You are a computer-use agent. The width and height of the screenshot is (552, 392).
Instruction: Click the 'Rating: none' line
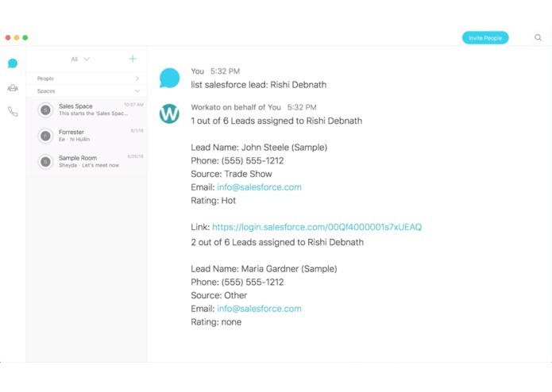pyautogui.click(x=216, y=321)
